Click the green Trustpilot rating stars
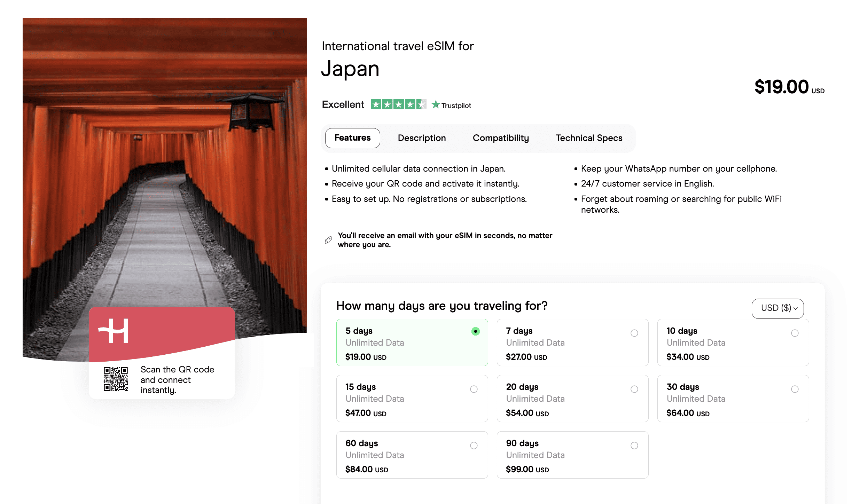The height and width of the screenshot is (504, 860). (398, 104)
